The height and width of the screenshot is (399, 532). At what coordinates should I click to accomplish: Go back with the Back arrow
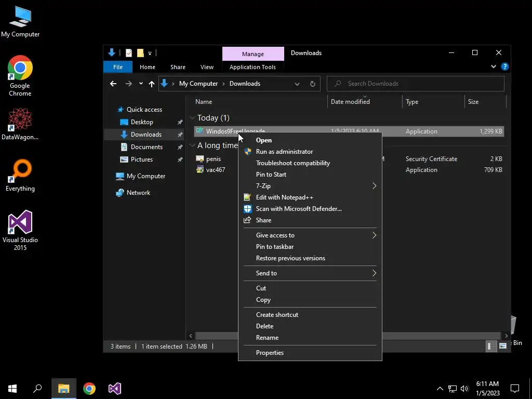point(113,84)
